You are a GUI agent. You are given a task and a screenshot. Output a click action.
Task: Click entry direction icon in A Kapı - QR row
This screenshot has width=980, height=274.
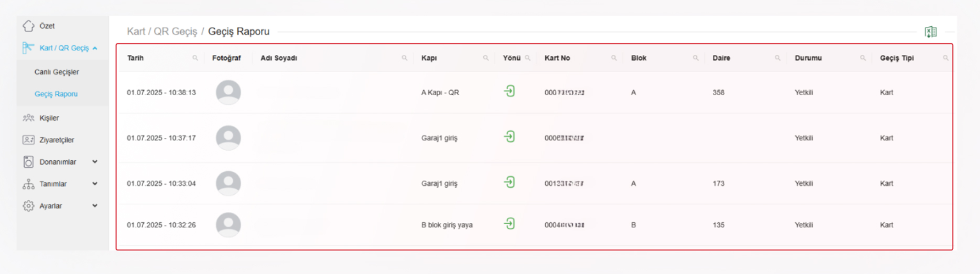[x=509, y=91]
